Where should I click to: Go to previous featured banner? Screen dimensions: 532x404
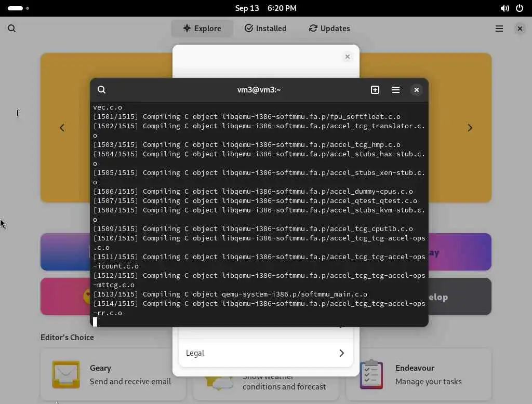click(62, 128)
